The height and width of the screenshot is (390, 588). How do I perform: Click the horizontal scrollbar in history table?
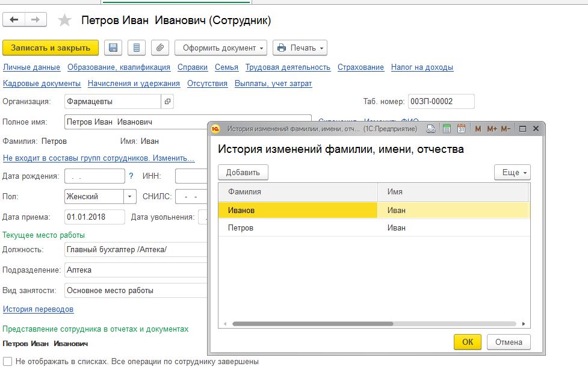pyautogui.click(x=312, y=324)
